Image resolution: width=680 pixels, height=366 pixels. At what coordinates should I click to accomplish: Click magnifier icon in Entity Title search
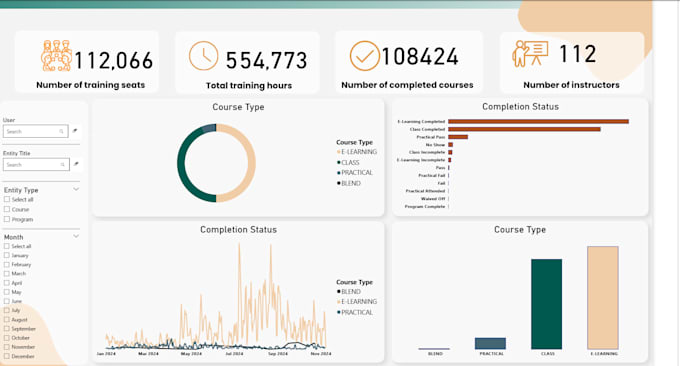(62, 165)
